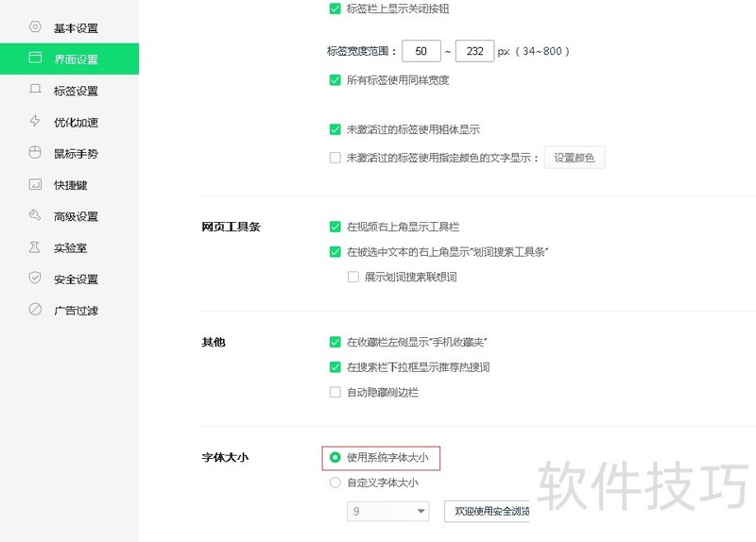Image resolution: width=756 pixels, height=542 pixels.
Task: Click the 标签设置 tab icon in sidebar
Action: click(x=35, y=90)
